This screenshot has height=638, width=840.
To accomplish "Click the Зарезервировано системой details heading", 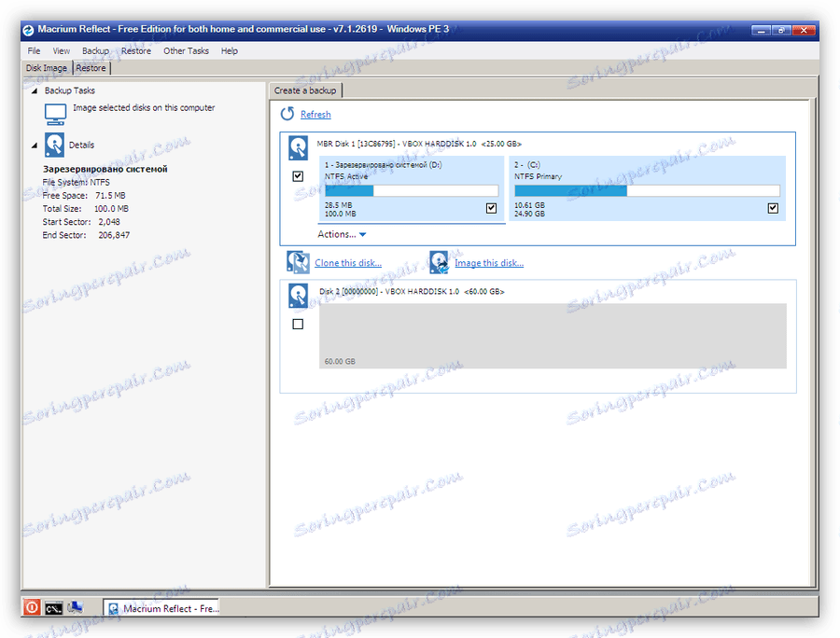I will (105, 169).
